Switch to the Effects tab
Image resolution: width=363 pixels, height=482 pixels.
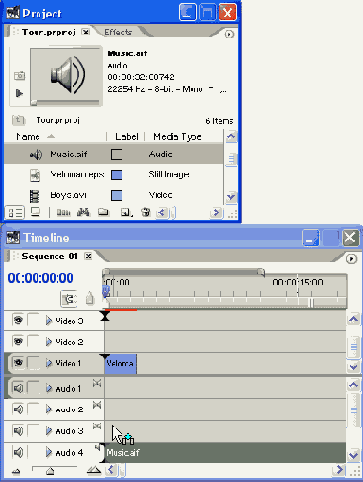(x=118, y=32)
